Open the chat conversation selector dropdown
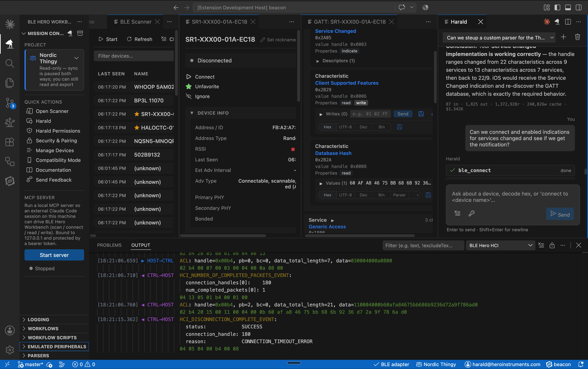 [499, 38]
